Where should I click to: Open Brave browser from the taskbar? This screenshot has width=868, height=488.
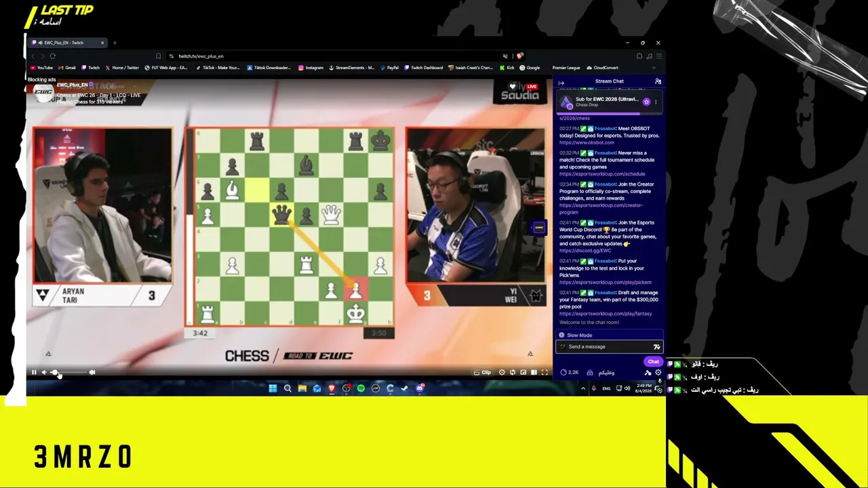coord(332,388)
